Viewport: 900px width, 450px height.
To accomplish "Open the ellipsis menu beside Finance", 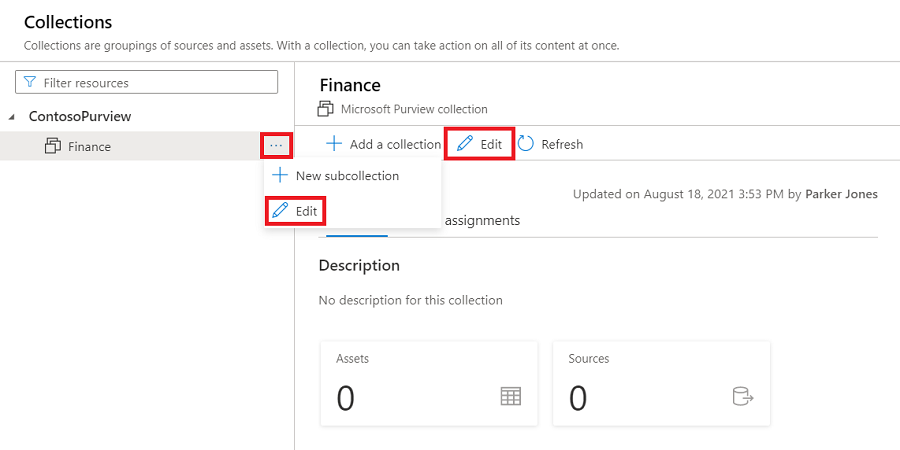I will (276, 146).
